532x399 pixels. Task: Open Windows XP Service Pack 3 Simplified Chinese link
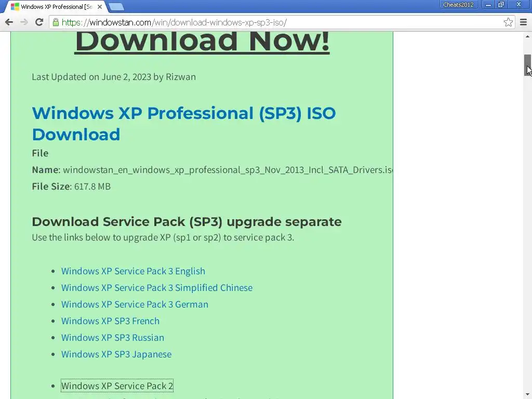tap(157, 288)
